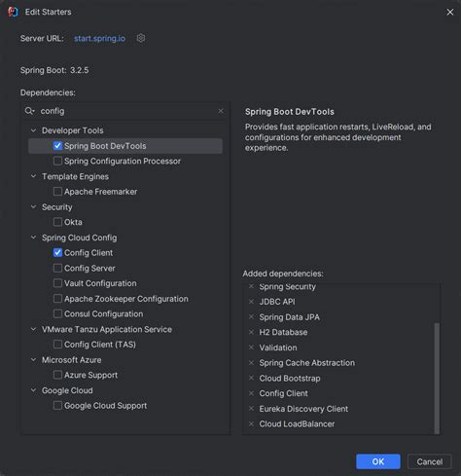The image size is (461, 476).
Task: Check the Apache Freemarker checkbox
Action: [x=57, y=192]
